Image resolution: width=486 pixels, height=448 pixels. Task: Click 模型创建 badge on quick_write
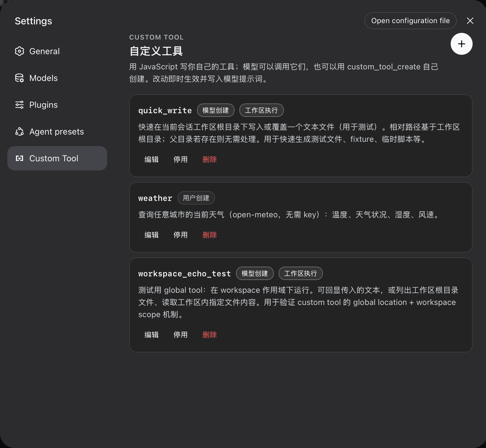tap(216, 110)
